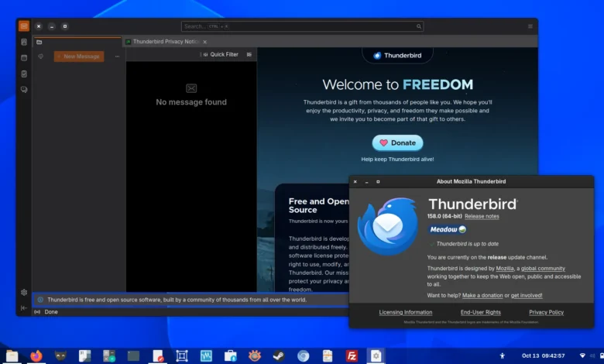This screenshot has width=604, height=364.
Task: Open the cat-face app in taskbar
Action: 60,356
